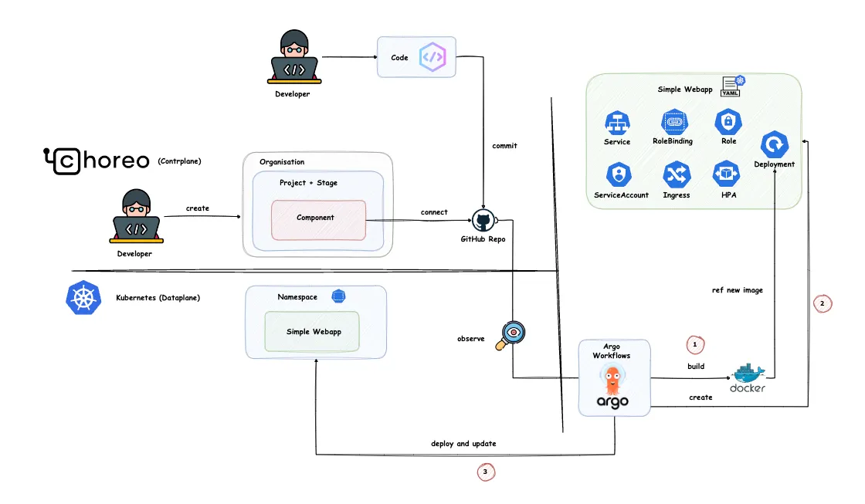Click the 'deploy and update' label
The width and height of the screenshot is (865, 504).
pyautogui.click(x=463, y=443)
